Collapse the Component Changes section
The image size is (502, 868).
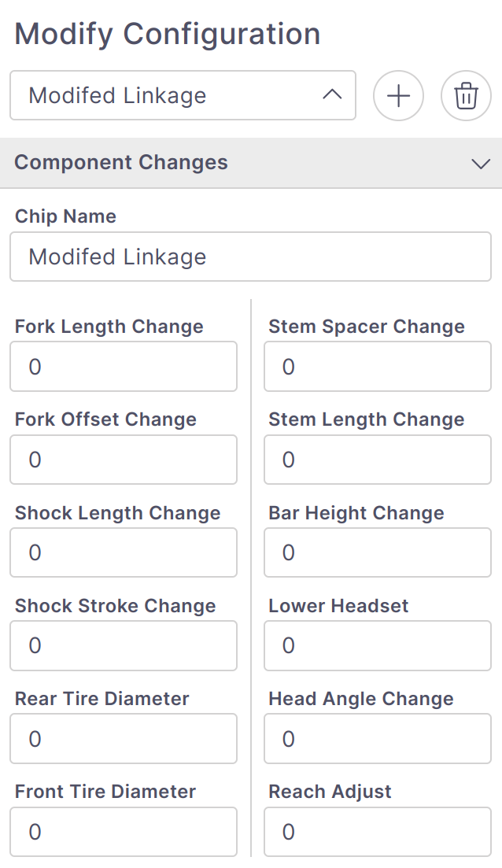click(480, 163)
